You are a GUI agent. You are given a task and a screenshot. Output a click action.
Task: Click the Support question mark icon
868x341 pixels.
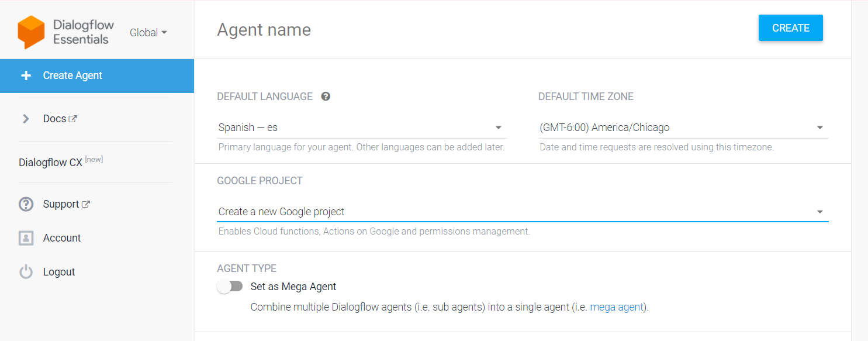click(26, 204)
